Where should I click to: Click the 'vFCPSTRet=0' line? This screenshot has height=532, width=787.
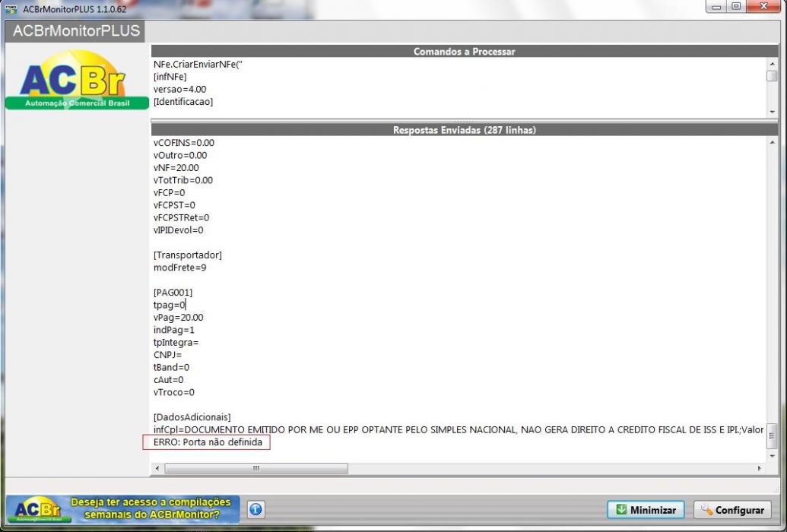(181, 218)
